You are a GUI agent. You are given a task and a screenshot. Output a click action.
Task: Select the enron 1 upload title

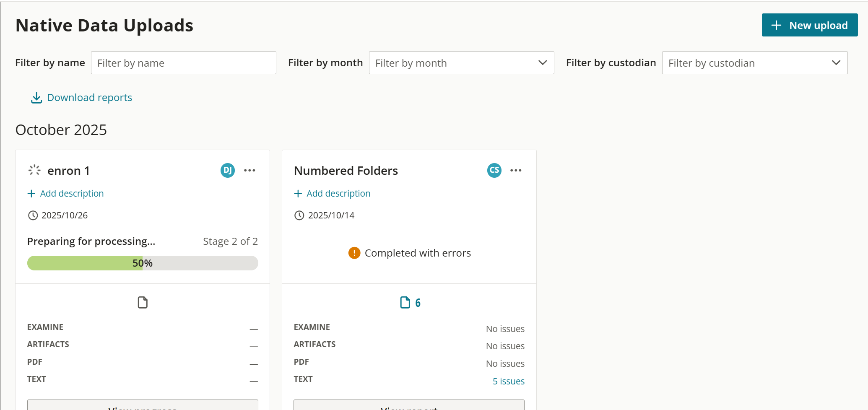pyautogui.click(x=69, y=171)
